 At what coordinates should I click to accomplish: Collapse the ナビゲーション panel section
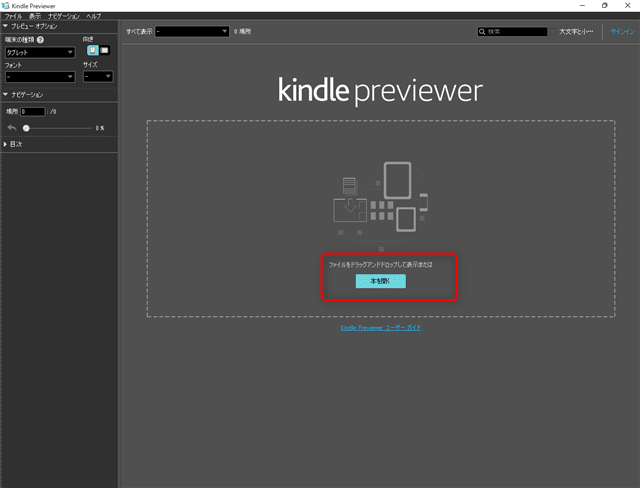point(5,94)
